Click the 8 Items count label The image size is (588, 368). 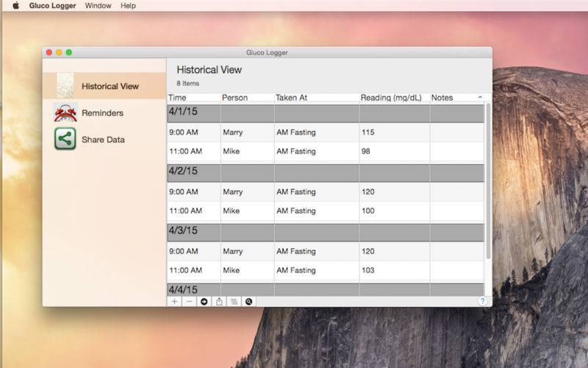[188, 83]
